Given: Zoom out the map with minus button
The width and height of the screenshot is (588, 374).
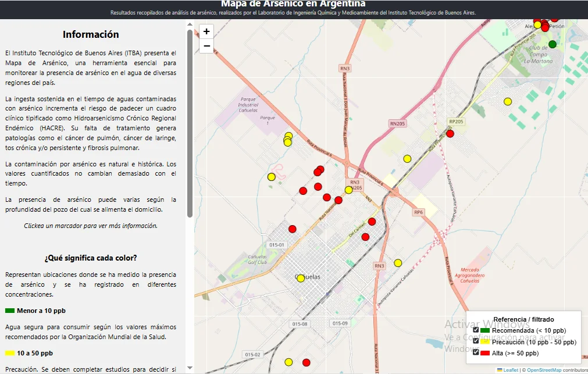Looking at the screenshot, I should (206, 46).
